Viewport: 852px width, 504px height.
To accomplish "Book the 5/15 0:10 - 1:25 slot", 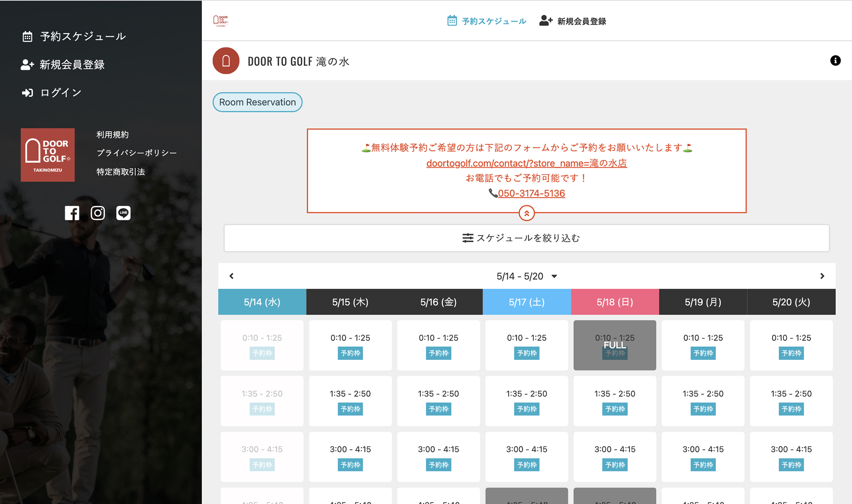I will coord(350,345).
